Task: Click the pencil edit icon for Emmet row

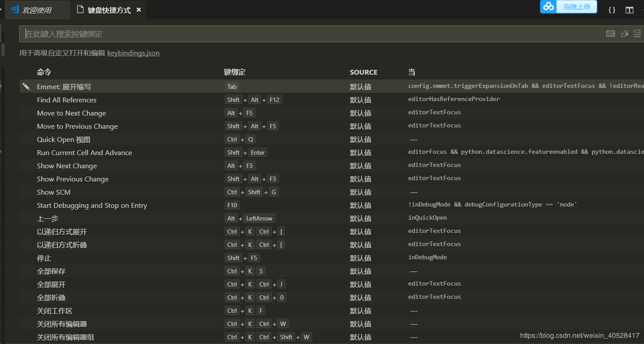Action: (x=26, y=86)
